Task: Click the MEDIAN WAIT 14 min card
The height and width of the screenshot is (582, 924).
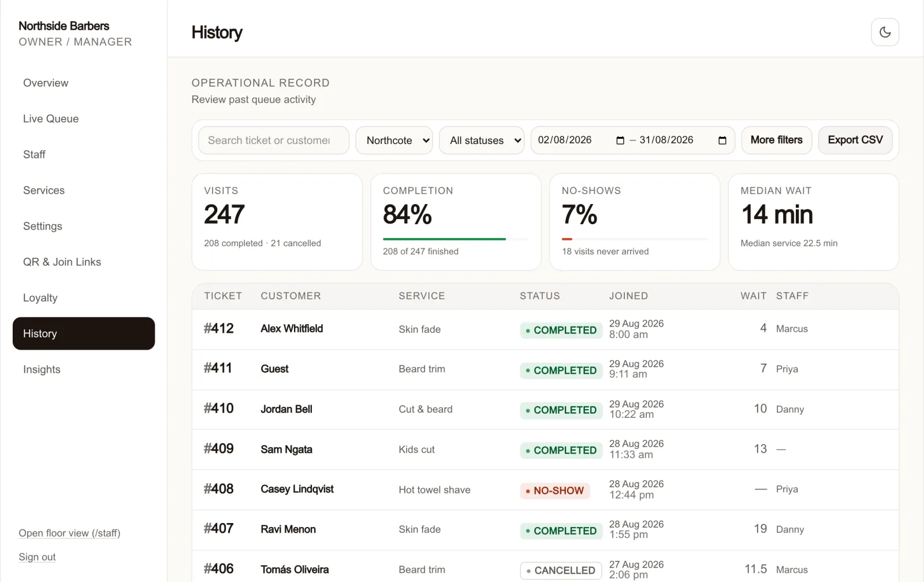Action: pos(814,222)
